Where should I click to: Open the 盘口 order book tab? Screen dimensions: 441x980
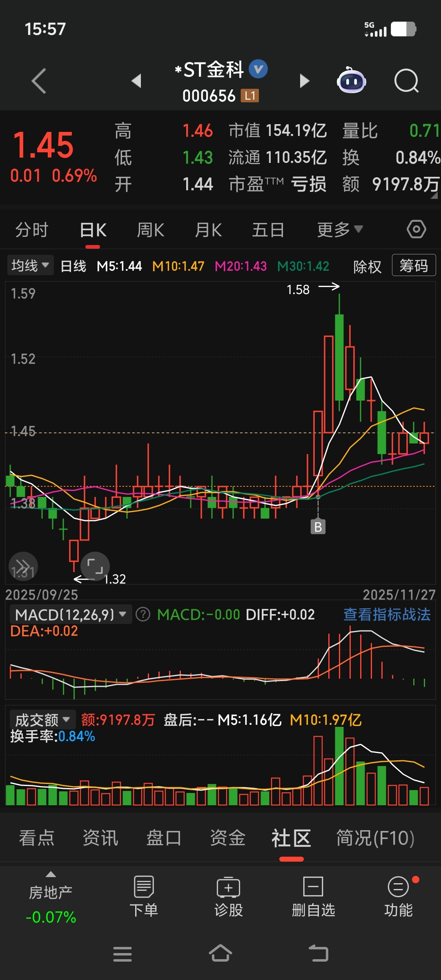[x=164, y=838]
